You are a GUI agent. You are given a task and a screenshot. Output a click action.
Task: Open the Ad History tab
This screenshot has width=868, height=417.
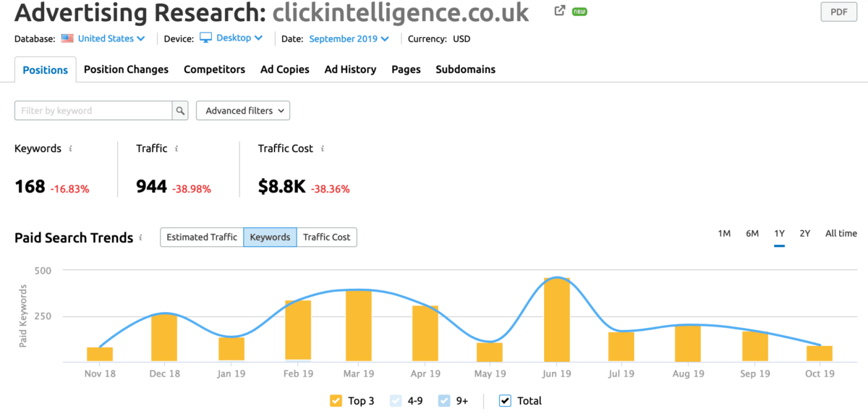pyautogui.click(x=350, y=69)
